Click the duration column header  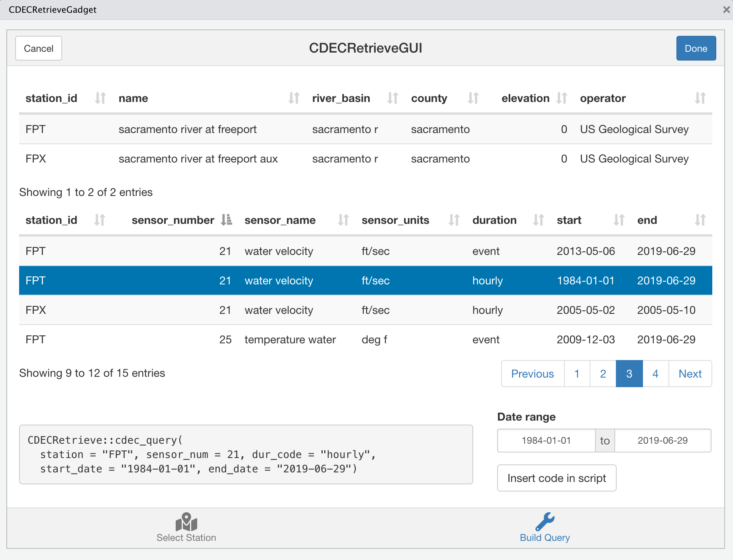494,220
